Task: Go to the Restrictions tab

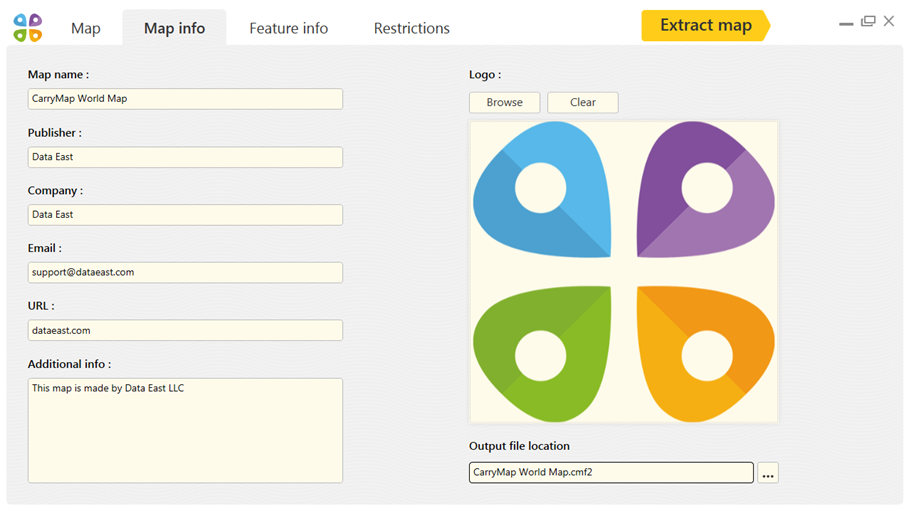Action: click(x=412, y=28)
